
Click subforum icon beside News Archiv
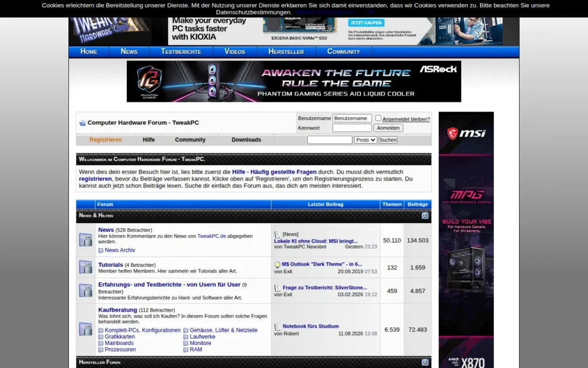[101, 251]
